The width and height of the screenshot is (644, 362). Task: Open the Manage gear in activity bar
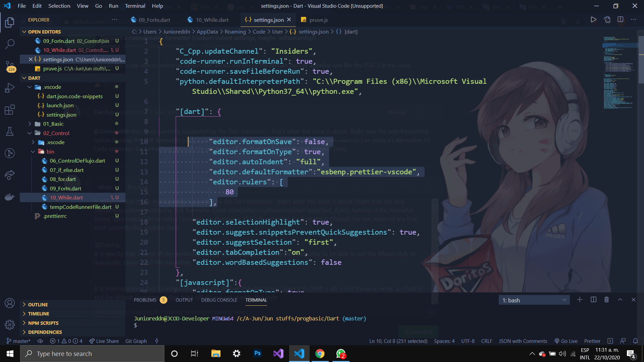click(x=10, y=324)
